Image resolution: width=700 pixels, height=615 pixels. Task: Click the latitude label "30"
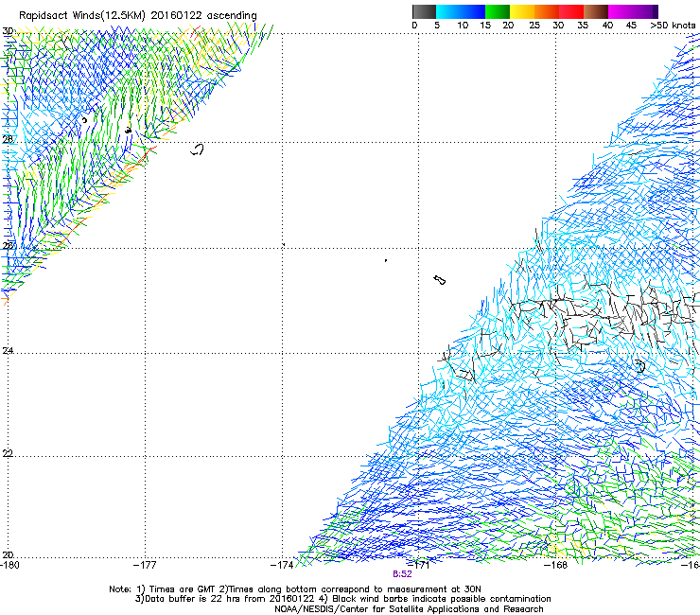(8, 31)
